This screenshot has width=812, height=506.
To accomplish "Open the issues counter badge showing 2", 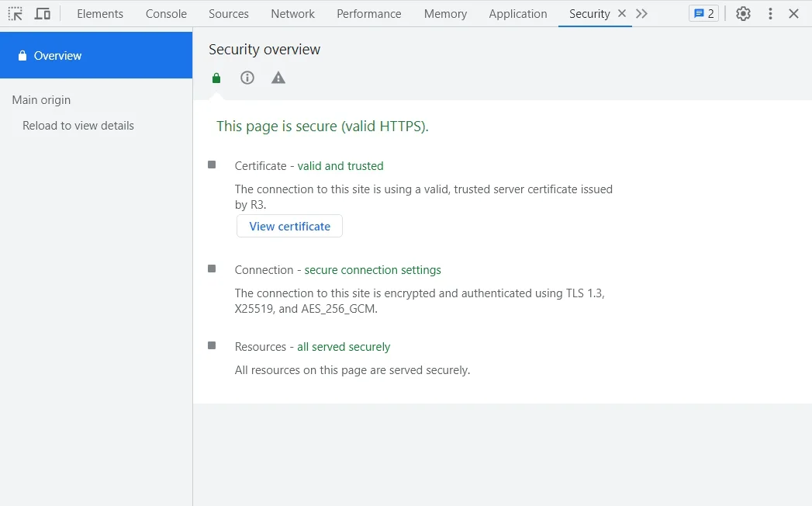I will click(x=703, y=14).
